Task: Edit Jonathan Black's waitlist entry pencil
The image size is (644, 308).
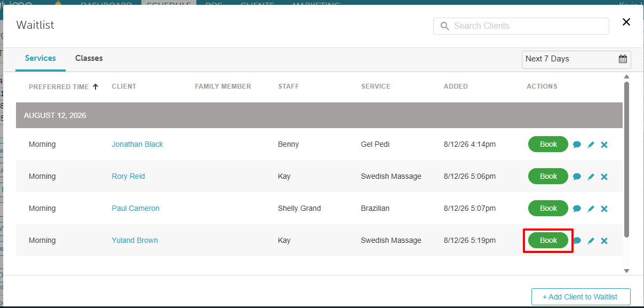Action: [x=591, y=145]
